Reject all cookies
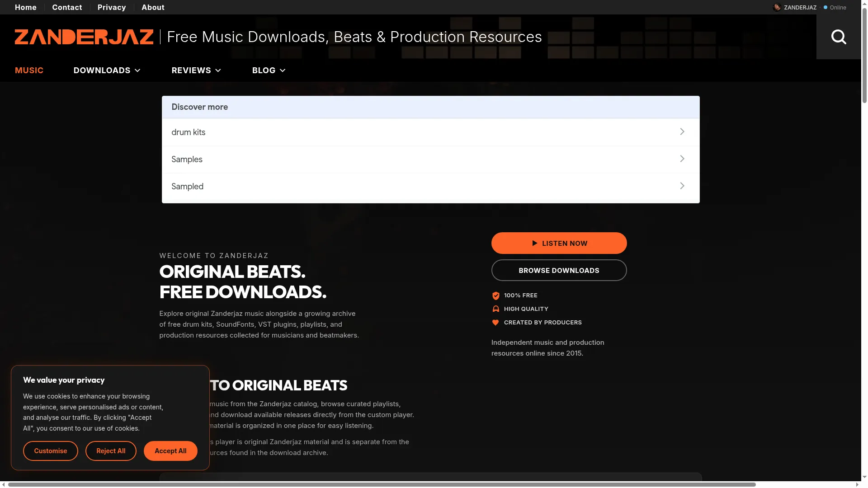This screenshot has width=868, height=488. (111, 451)
